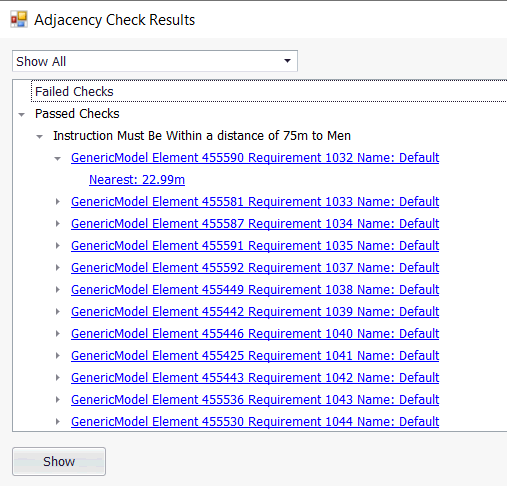Collapse Element 455590 Requirement 1032 node

click(58, 159)
